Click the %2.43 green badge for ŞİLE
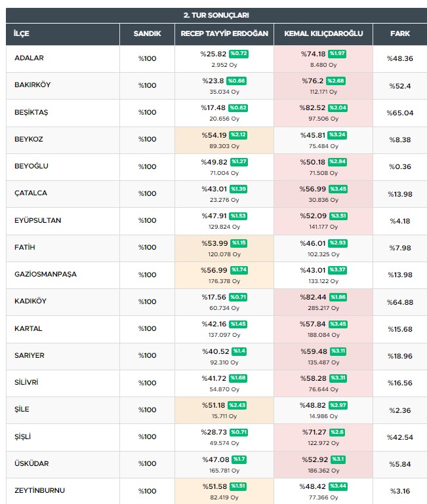Viewport: 427px width, 504px height. [239, 404]
